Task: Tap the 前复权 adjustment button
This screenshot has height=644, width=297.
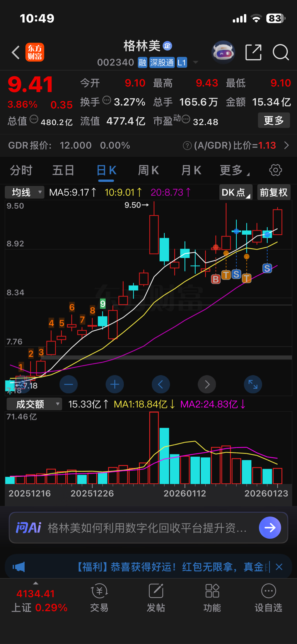Action: coord(274,192)
